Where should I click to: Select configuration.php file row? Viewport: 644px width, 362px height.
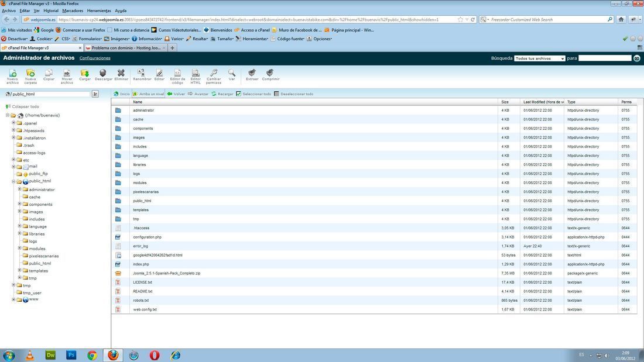(x=374, y=237)
